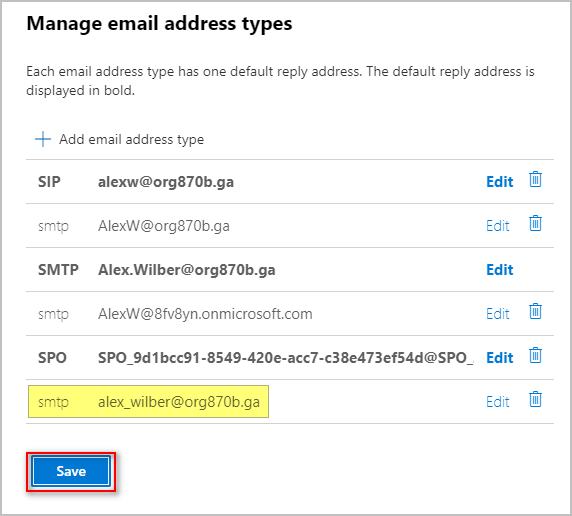Click the Manage email address types heading
This screenshot has width=572, height=516.
pyautogui.click(x=159, y=24)
